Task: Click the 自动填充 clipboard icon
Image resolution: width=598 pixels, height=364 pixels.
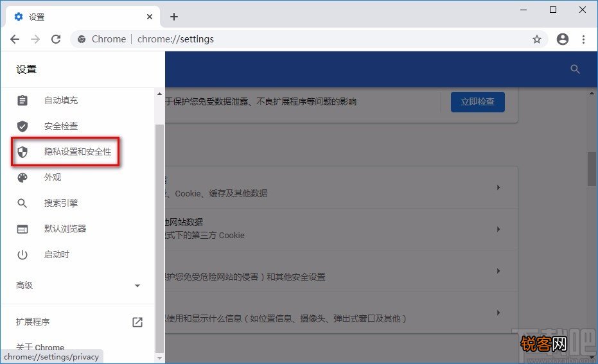Action: click(22, 100)
